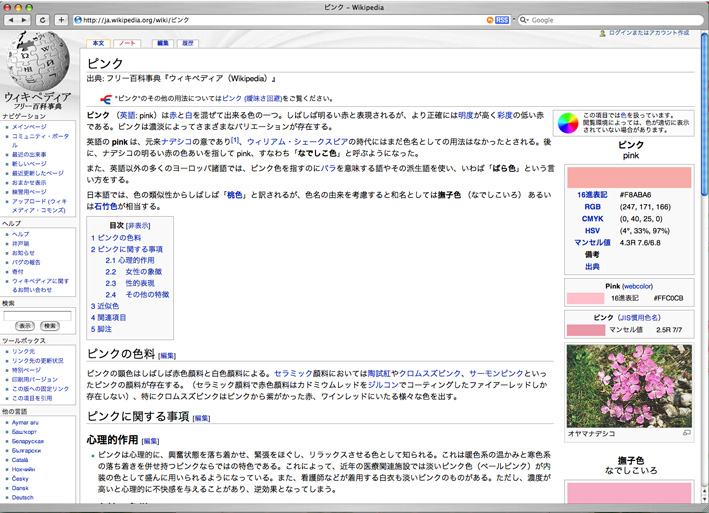This screenshot has height=513, width=709.
Task: Click the globe site icon in address bar
Action: pyautogui.click(x=78, y=20)
